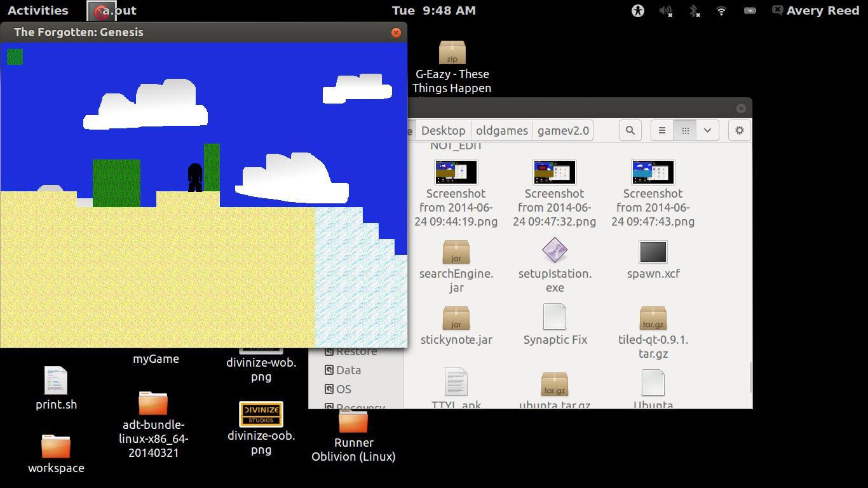Select Screenshot from 2014-06-24 09:44:19.png thumbnail

456,172
